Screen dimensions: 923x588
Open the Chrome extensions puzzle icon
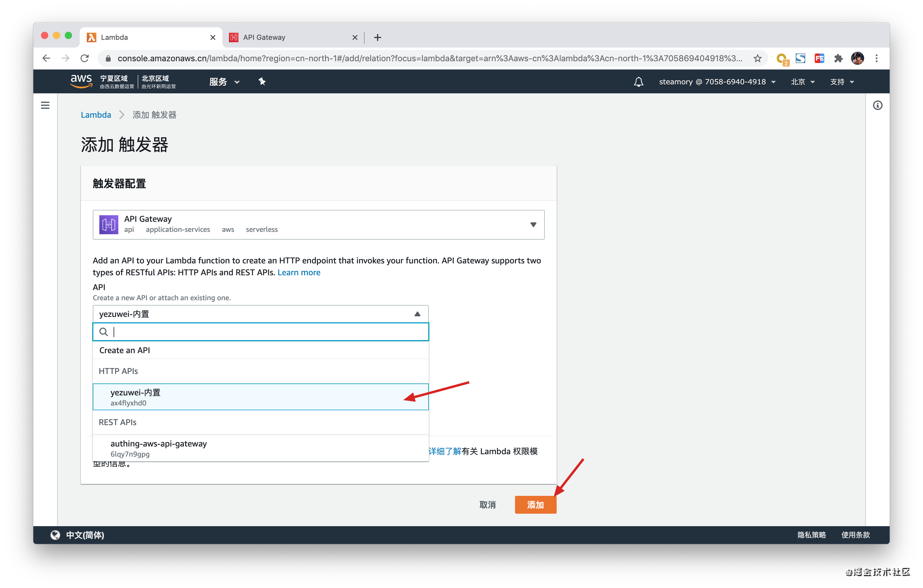pyautogui.click(x=838, y=58)
